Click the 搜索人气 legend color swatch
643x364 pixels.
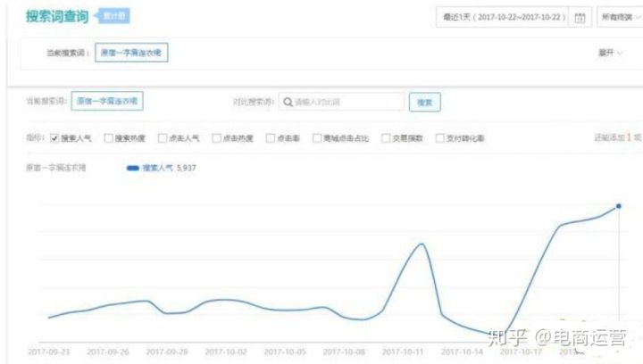[133, 168]
